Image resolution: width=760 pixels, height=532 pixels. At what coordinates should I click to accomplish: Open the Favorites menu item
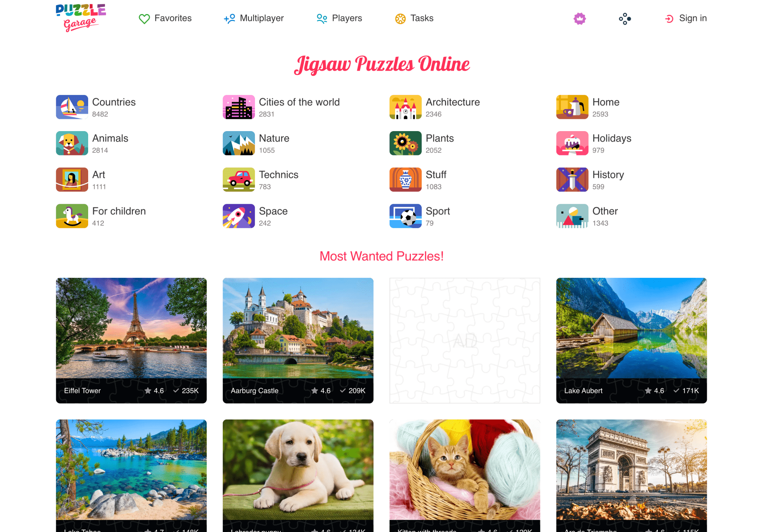pyautogui.click(x=165, y=18)
